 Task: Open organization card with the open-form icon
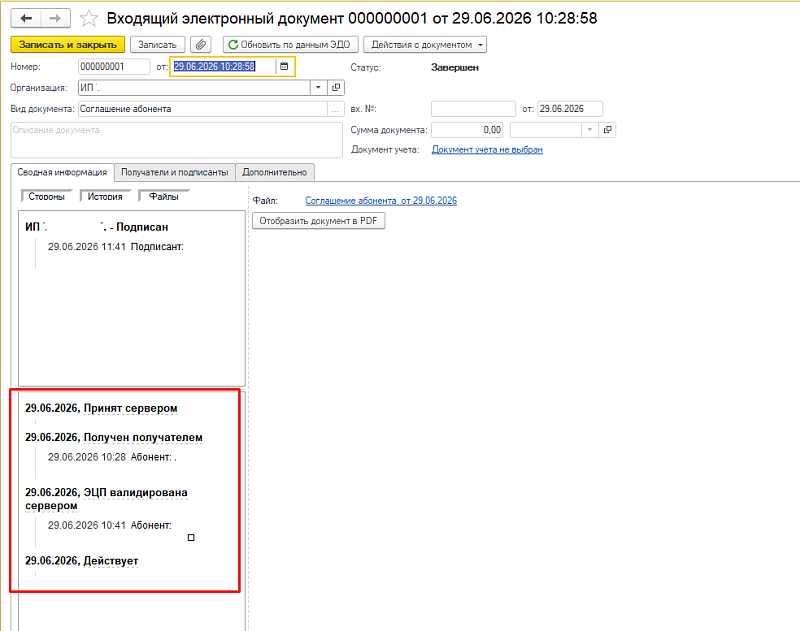pyautogui.click(x=336, y=88)
